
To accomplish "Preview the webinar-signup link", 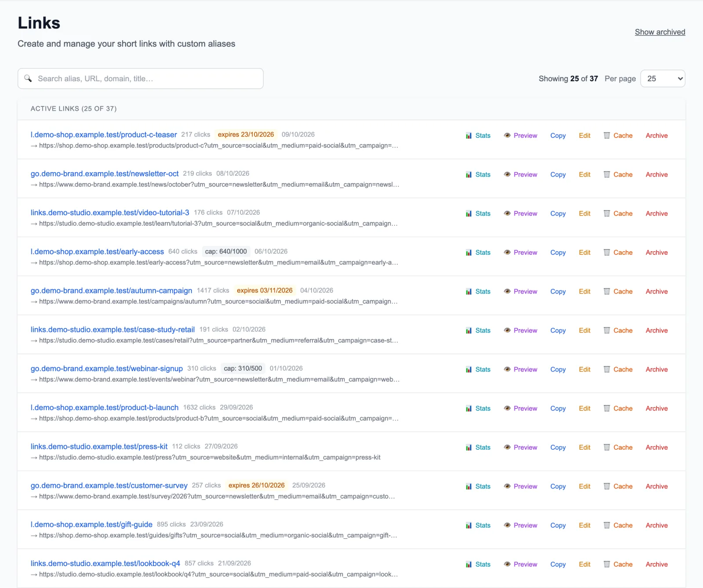I will pyautogui.click(x=521, y=370).
